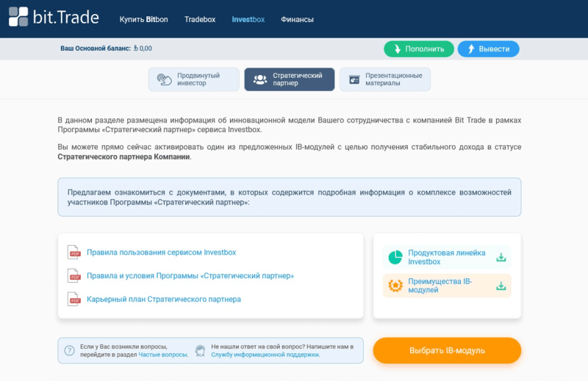Click the star badge icon for Преимущества IB-модулей
Viewport: 588px width, 381px height.
(x=395, y=286)
